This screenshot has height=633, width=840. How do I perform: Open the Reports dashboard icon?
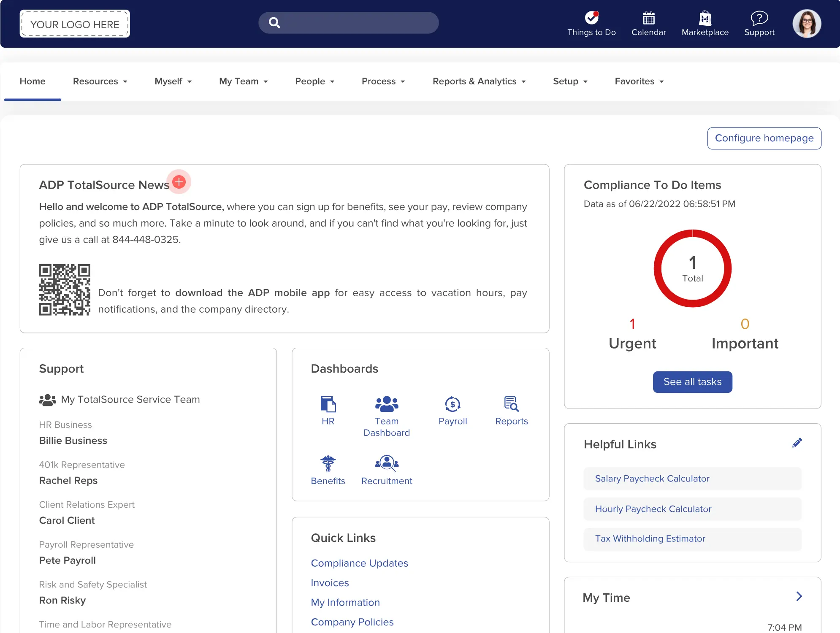(x=511, y=404)
